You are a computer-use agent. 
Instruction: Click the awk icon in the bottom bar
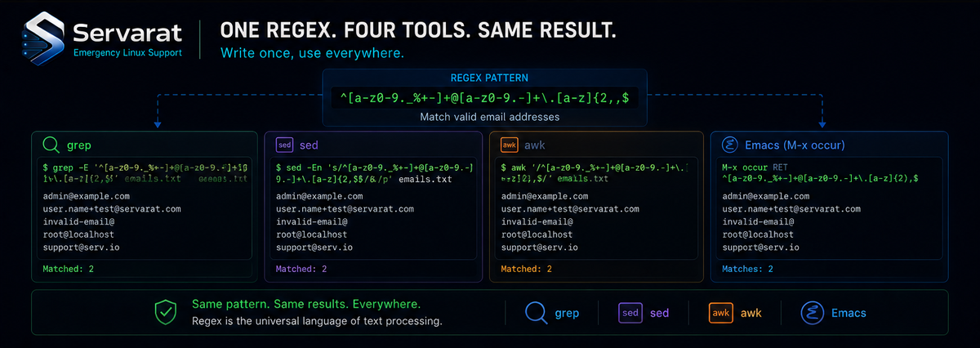720,312
